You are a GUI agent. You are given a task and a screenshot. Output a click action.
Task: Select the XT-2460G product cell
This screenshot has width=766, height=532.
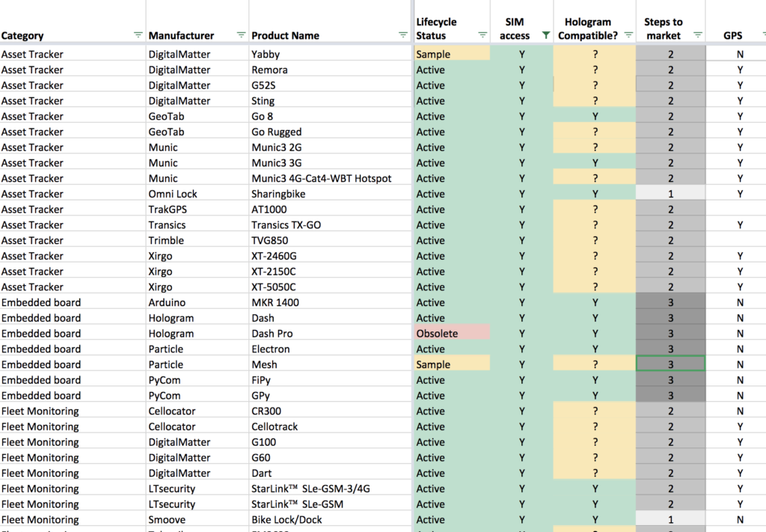tap(330, 255)
